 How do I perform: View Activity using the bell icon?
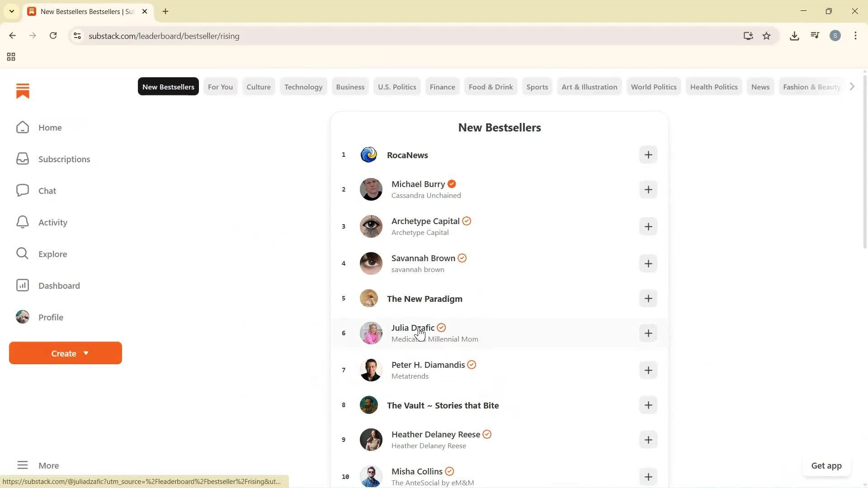point(22,222)
